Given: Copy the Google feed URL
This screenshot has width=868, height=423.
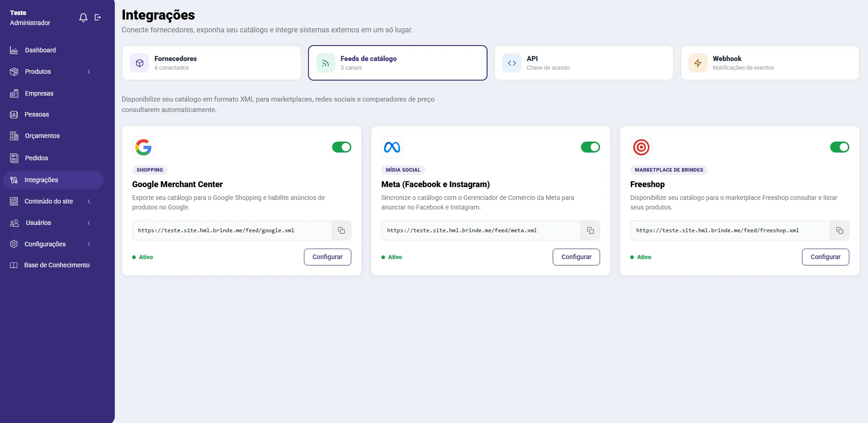Looking at the screenshot, I should point(341,230).
